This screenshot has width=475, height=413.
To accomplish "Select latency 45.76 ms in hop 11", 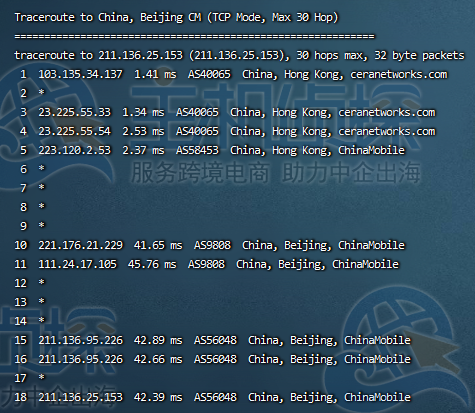I will pos(152,264).
